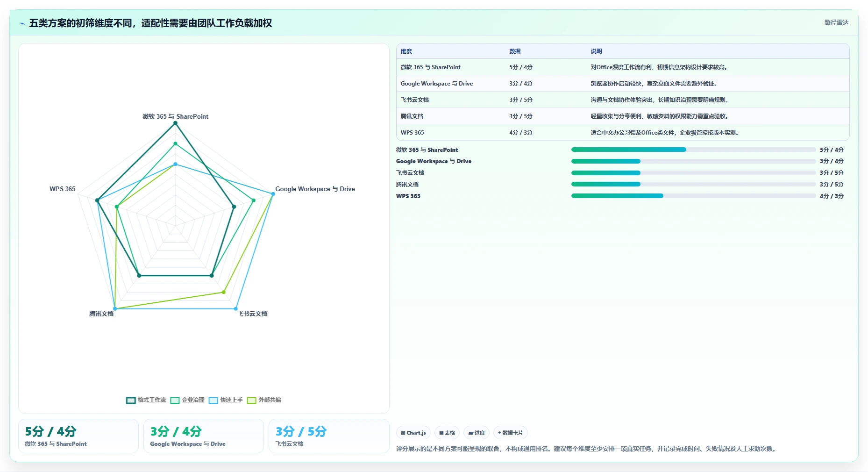Image resolution: width=868 pixels, height=472 pixels.
Task: Click the blue radar point at 腾讯文档 vertex
Action: click(x=115, y=309)
